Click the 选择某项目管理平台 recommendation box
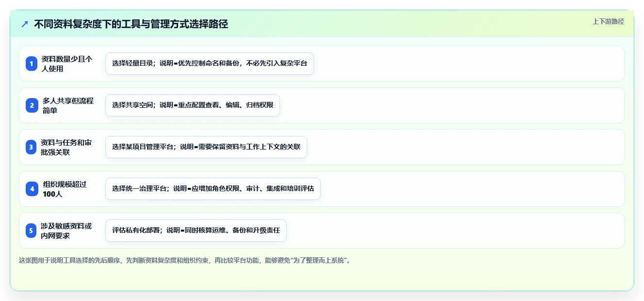Image resolution: width=644 pixels, height=301 pixels. 206,147
